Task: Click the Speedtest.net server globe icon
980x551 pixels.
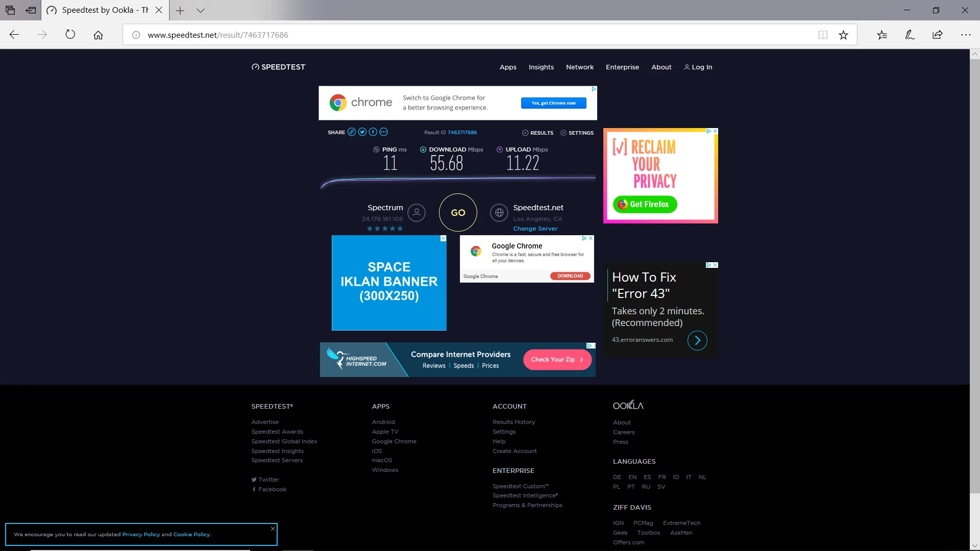Action: [499, 213]
